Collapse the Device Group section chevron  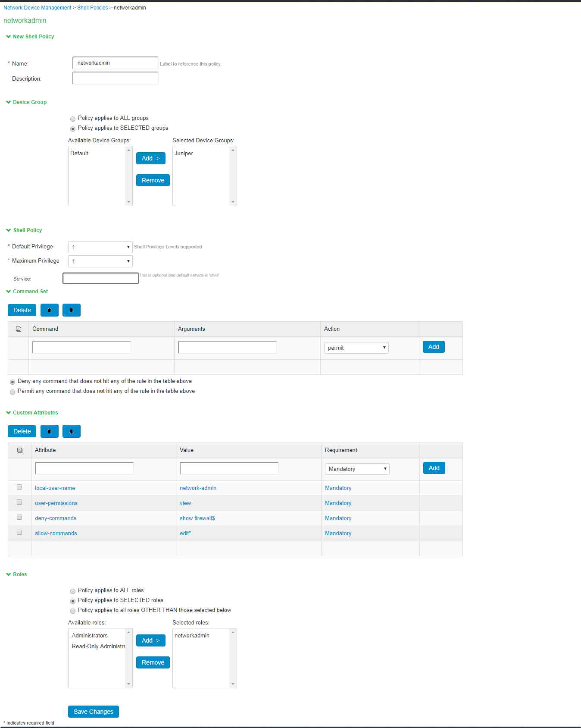click(8, 102)
